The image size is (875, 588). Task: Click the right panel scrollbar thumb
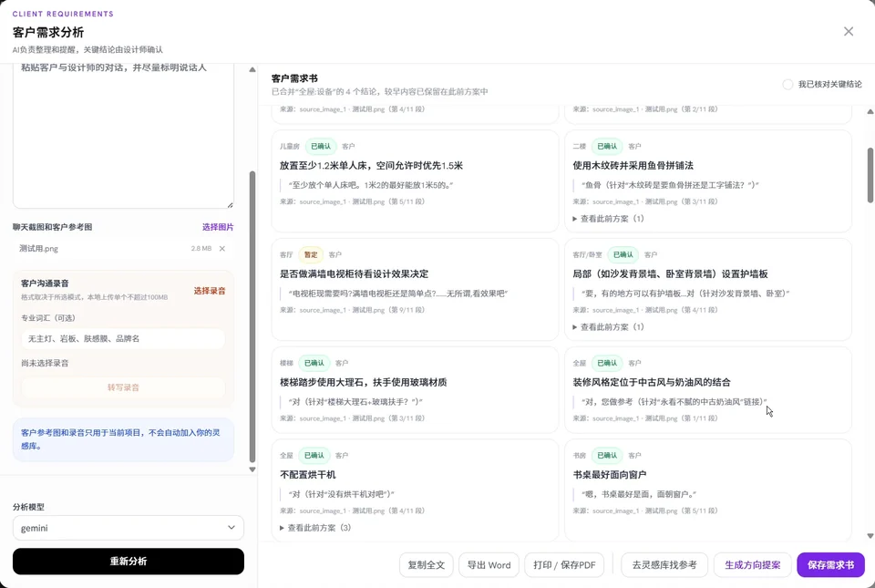[870, 175]
